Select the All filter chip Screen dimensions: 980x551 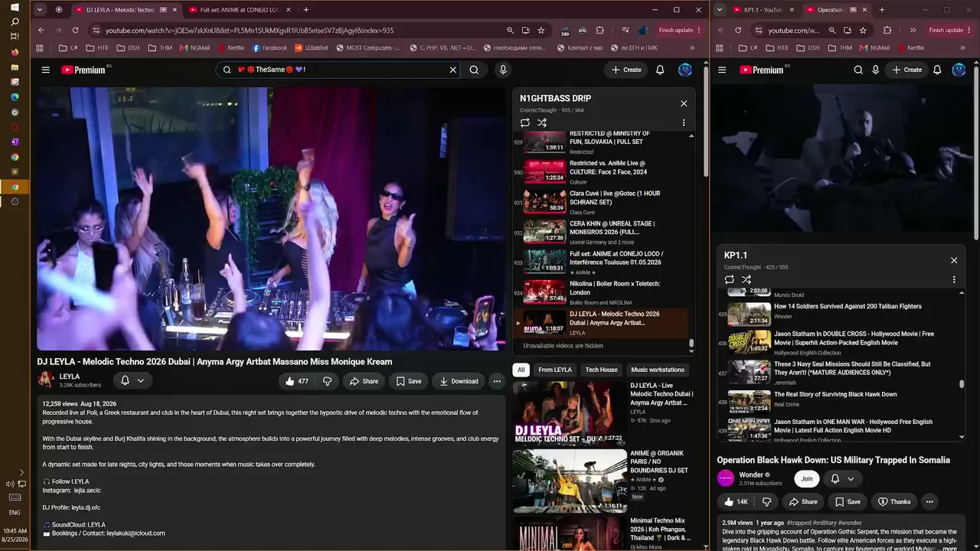click(x=521, y=370)
